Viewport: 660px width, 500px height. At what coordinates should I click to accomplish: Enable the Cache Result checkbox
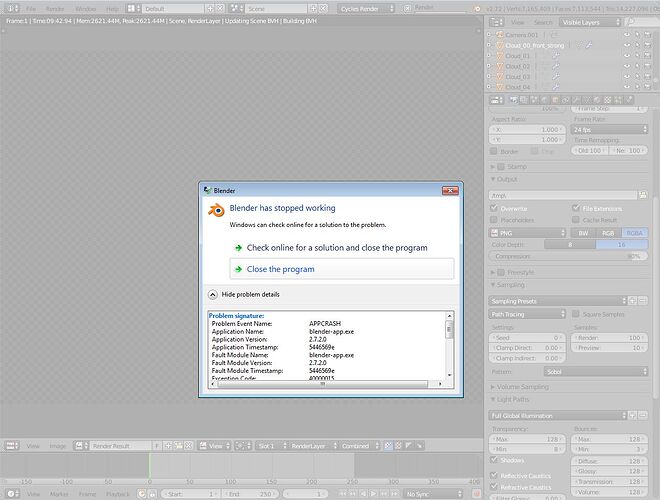tap(576, 220)
